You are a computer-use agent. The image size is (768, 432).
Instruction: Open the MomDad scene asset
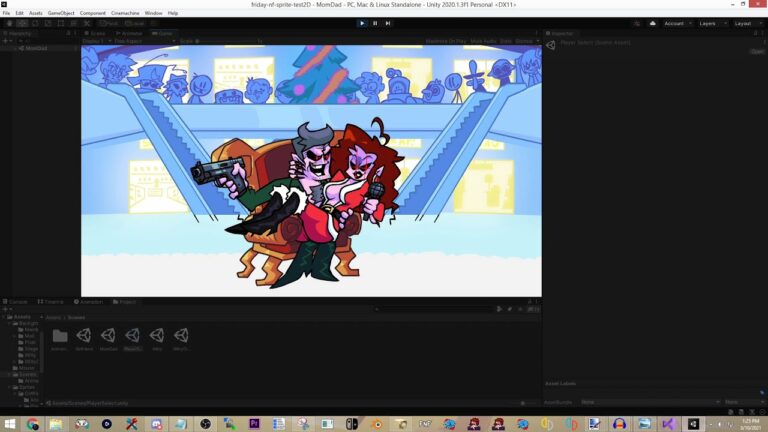coord(108,336)
